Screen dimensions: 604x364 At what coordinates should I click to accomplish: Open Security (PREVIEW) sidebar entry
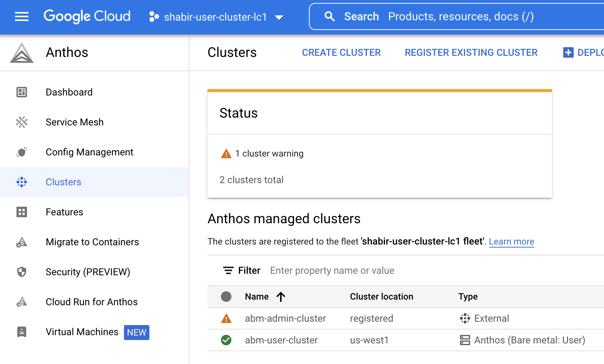(x=88, y=272)
